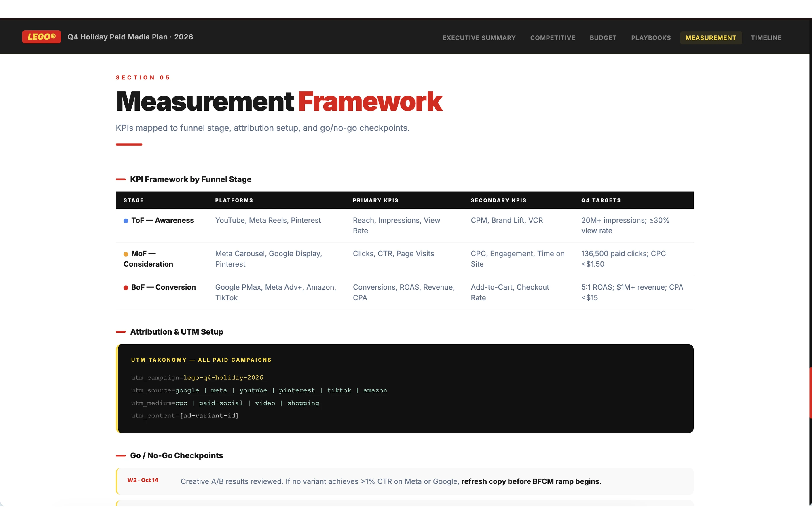
Task: Click the red page scrollbar thumb
Action: [x=810, y=393]
